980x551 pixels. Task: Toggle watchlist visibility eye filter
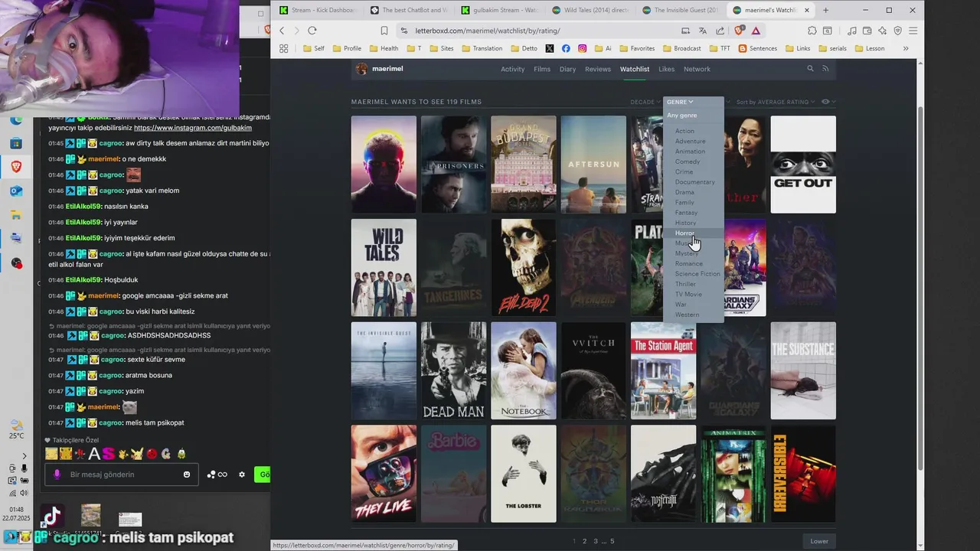(828, 102)
